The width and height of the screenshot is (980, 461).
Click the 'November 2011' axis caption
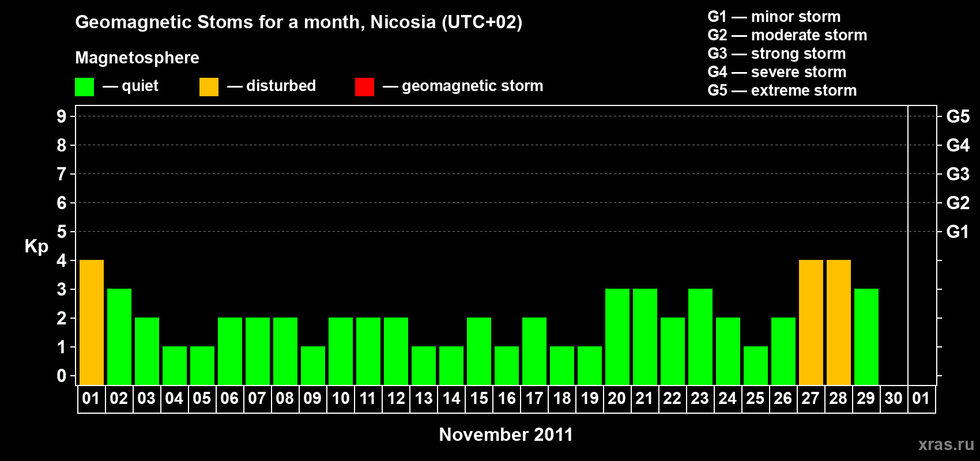506,434
